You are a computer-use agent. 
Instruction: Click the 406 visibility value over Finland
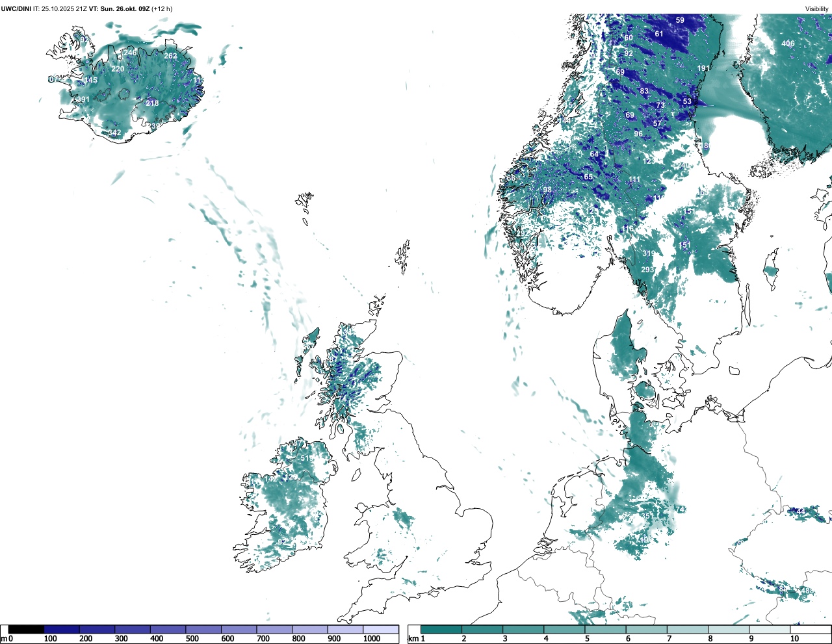[x=788, y=44]
